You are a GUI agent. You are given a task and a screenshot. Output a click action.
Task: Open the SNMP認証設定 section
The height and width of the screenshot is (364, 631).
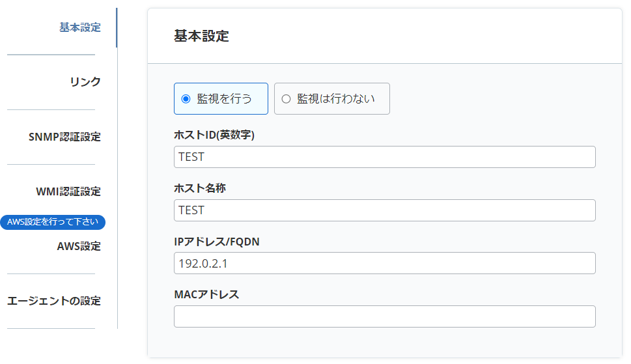pyautogui.click(x=64, y=137)
